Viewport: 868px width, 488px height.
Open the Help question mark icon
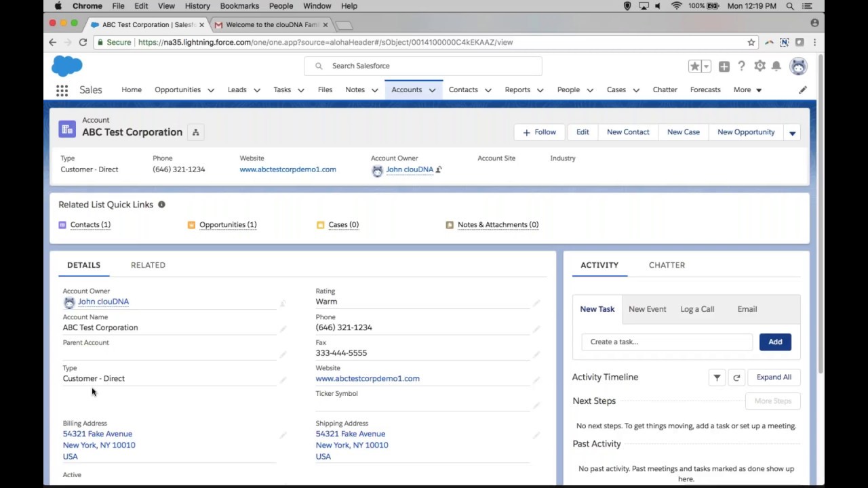[x=742, y=66]
